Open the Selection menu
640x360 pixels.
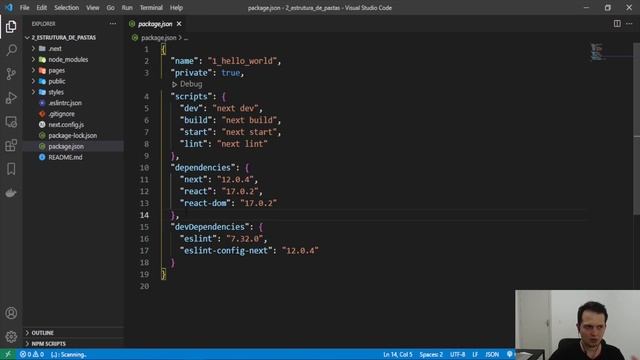point(66,8)
